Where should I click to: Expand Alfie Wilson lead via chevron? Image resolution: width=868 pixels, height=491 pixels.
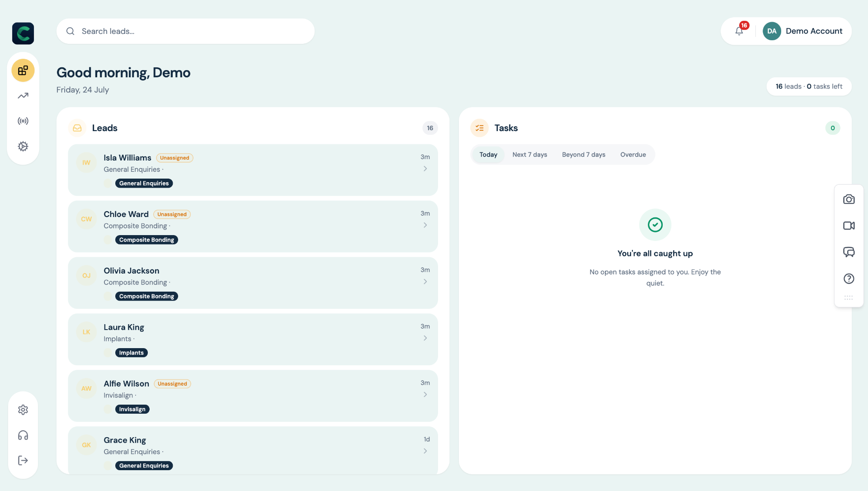(425, 395)
